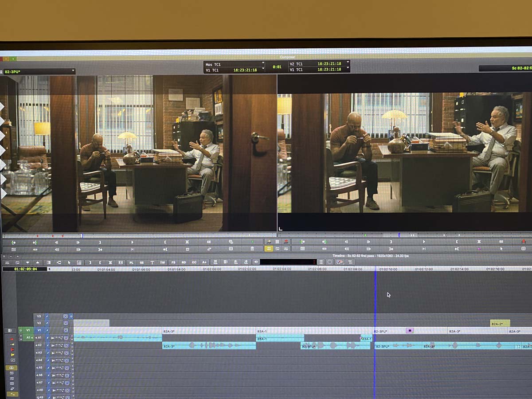532x399 pixels.
Task: Click the timeline ruler at 01:02:04:00
Action: pos(282,269)
